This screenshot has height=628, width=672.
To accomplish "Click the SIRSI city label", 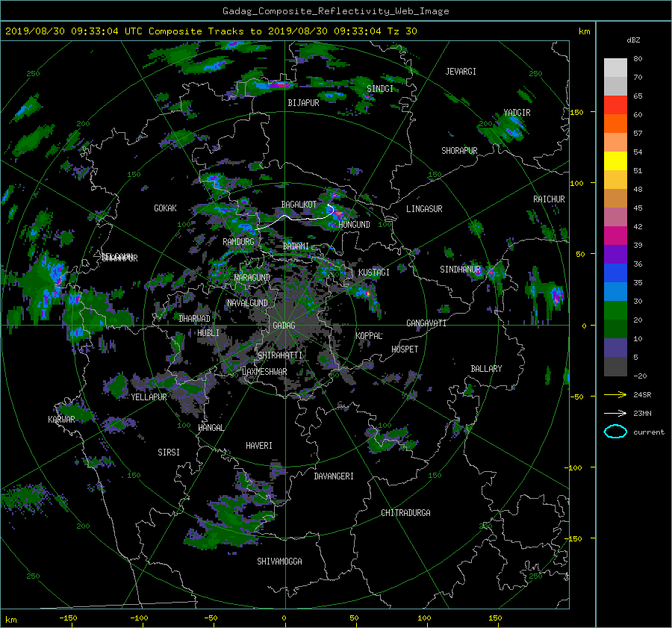I will tap(169, 453).
